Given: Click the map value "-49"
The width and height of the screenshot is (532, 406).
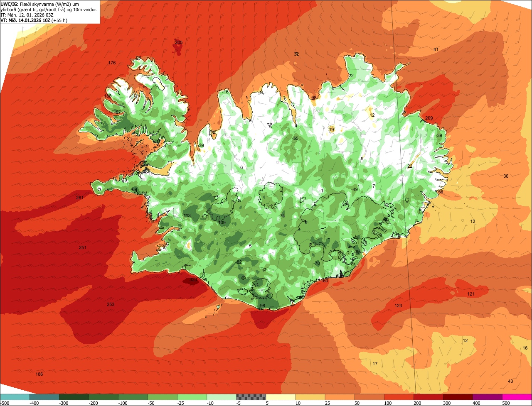Looking at the screenshot, I should point(354,189).
